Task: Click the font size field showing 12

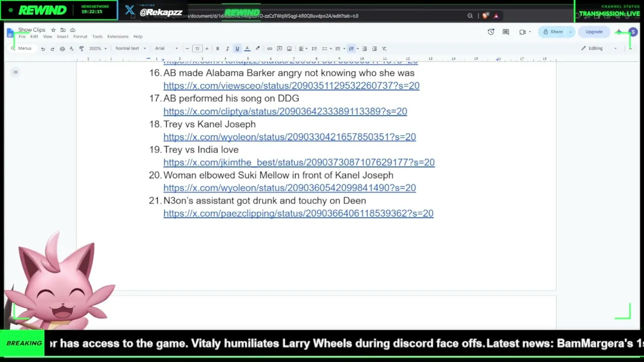Action: pyautogui.click(x=197, y=49)
